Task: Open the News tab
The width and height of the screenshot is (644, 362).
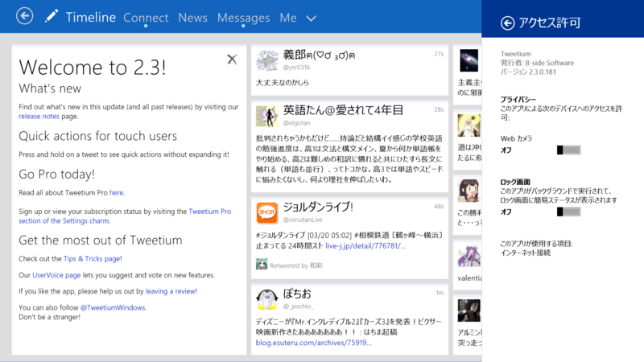Action: point(192,18)
